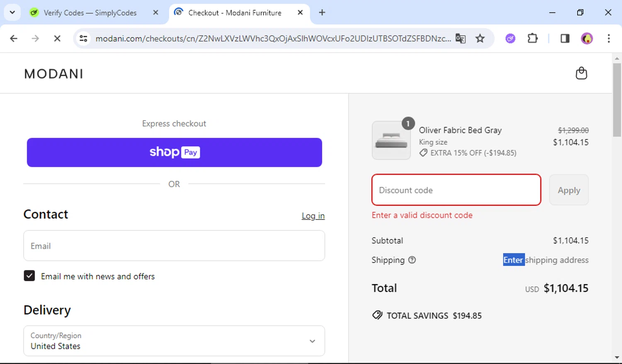The height and width of the screenshot is (364, 622).
Task: Click the address bar URL
Action: [273, 39]
